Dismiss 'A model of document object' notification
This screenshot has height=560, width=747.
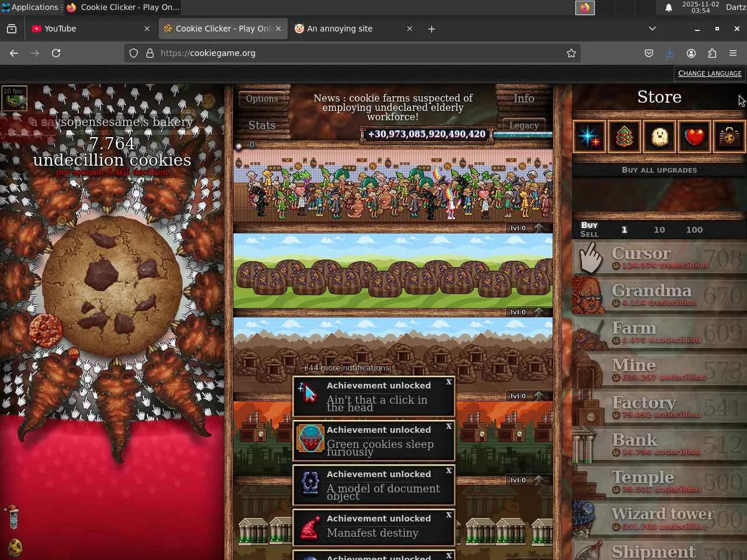pos(449,471)
